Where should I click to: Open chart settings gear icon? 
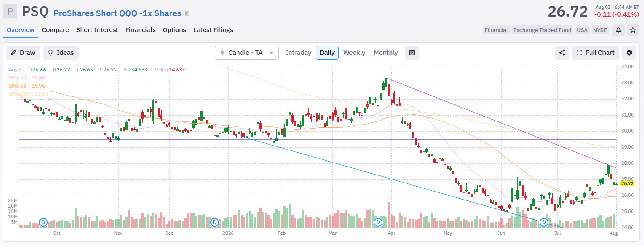pos(629,53)
